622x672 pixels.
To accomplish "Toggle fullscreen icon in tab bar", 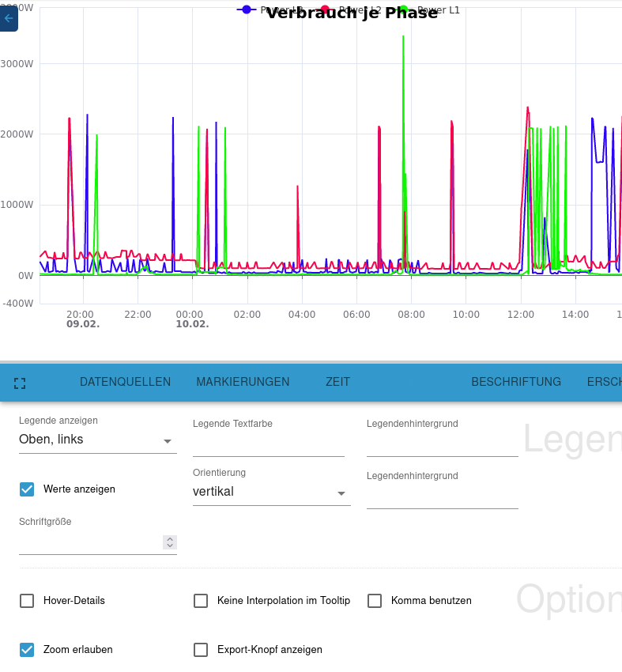I will pyautogui.click(x=20, y=383).
